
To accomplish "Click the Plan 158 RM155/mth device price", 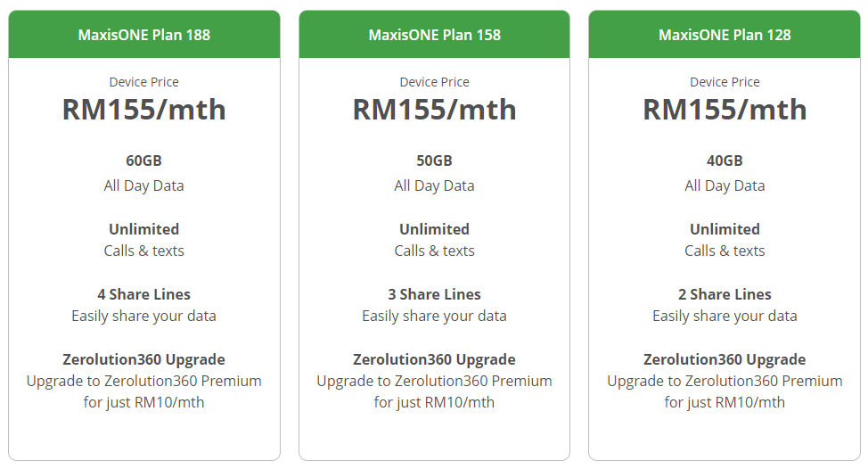I will click(x=435, y=109).
